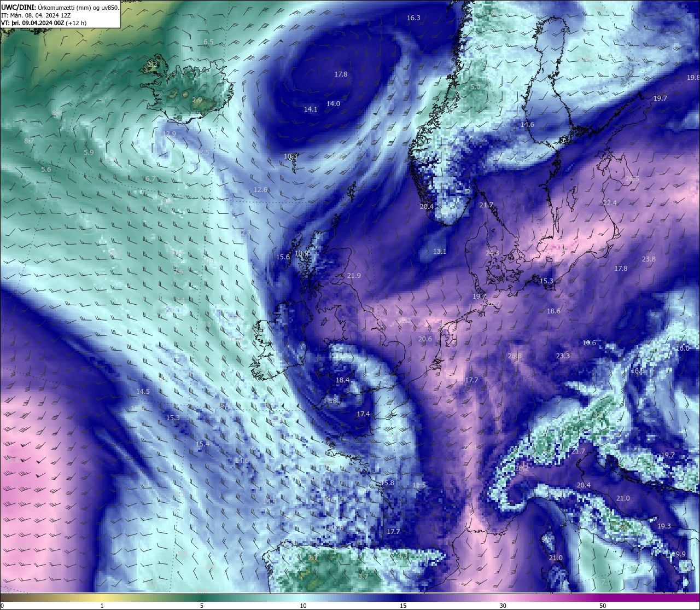The image size is (700, 610).
Task: Select the 'VT: þri. 09.04.2024 00Z (+12 h)' line
Action: click(x=44, y=23)
